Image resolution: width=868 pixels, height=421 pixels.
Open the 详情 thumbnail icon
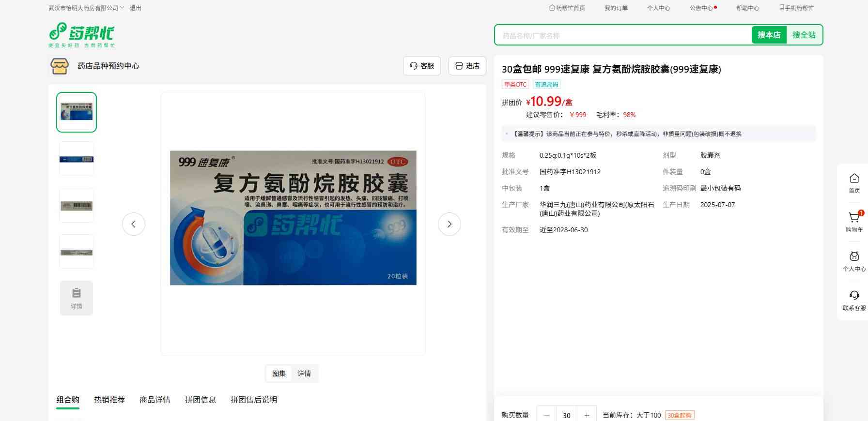pos(77,298)
